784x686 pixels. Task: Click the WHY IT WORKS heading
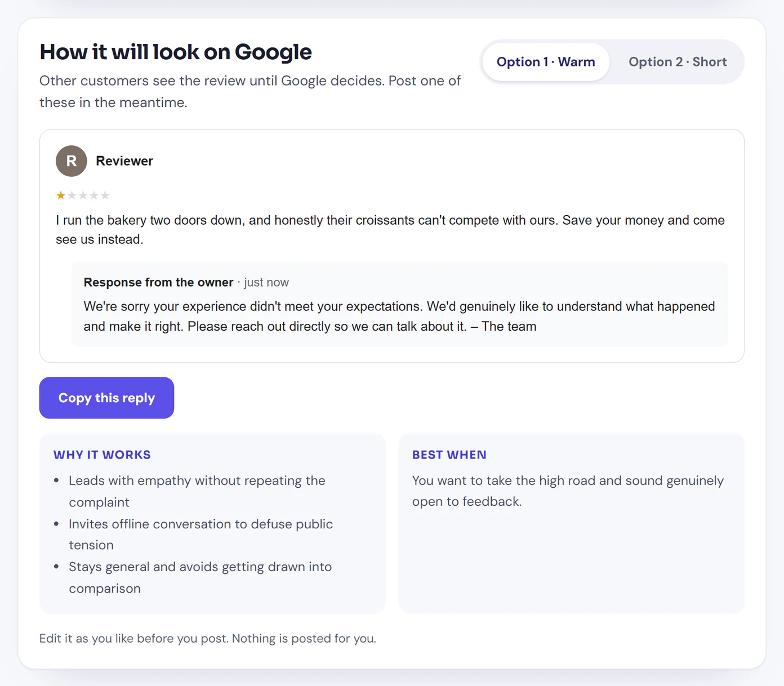pyautogui.click(x=102, y=455)
